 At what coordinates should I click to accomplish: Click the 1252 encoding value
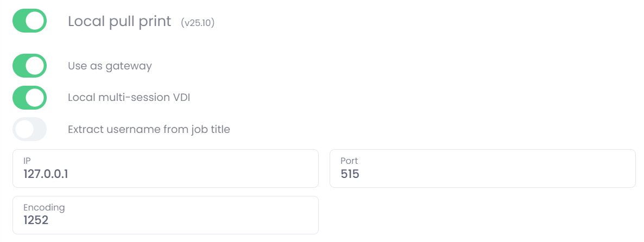click(36, 221)
